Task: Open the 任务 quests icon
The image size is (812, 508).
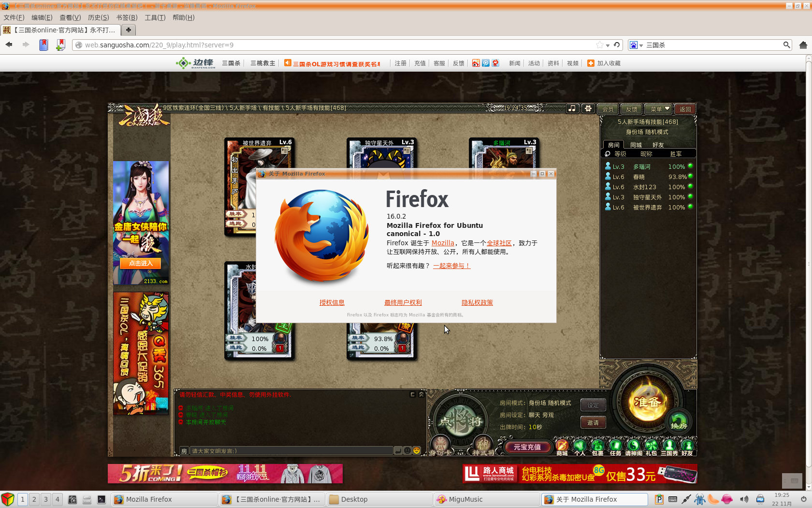Action: [615, 447]
